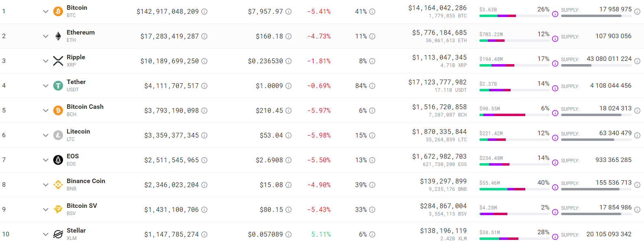Click the Binance Coin yellow logo icon
The width and height of the screenshot is (644, 246).
click(58, 185)
